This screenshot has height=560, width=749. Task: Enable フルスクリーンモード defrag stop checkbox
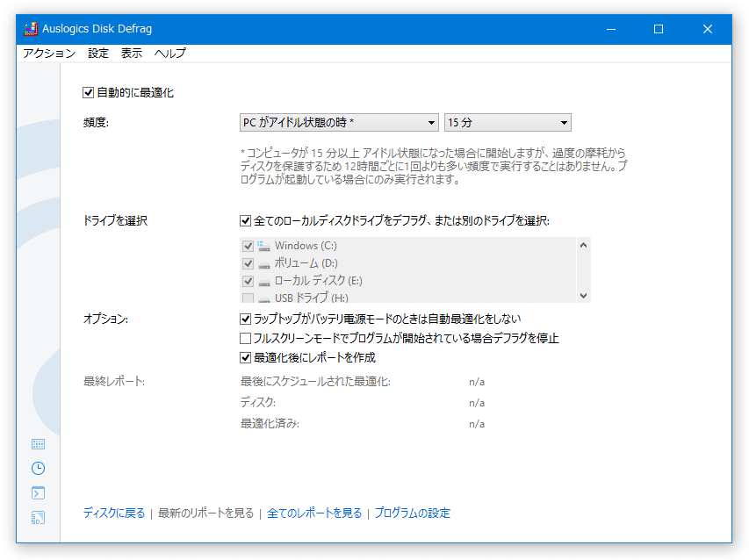pyautogui.click(x=245, y=339)
